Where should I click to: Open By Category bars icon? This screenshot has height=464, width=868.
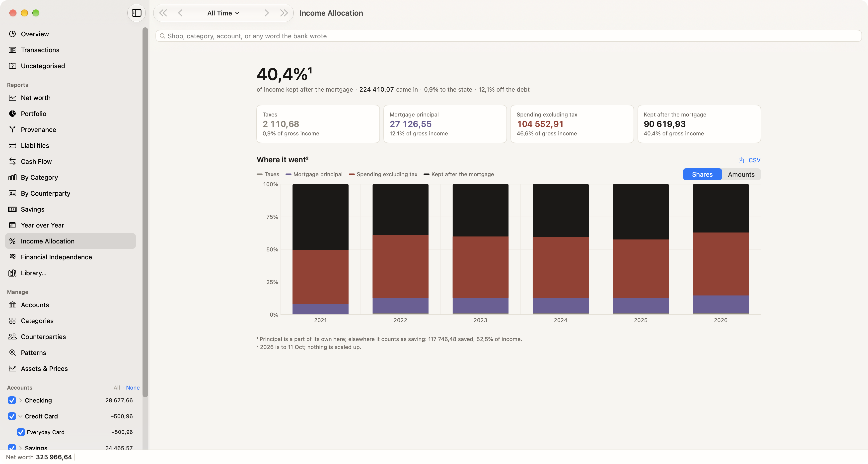coord(12,177)
